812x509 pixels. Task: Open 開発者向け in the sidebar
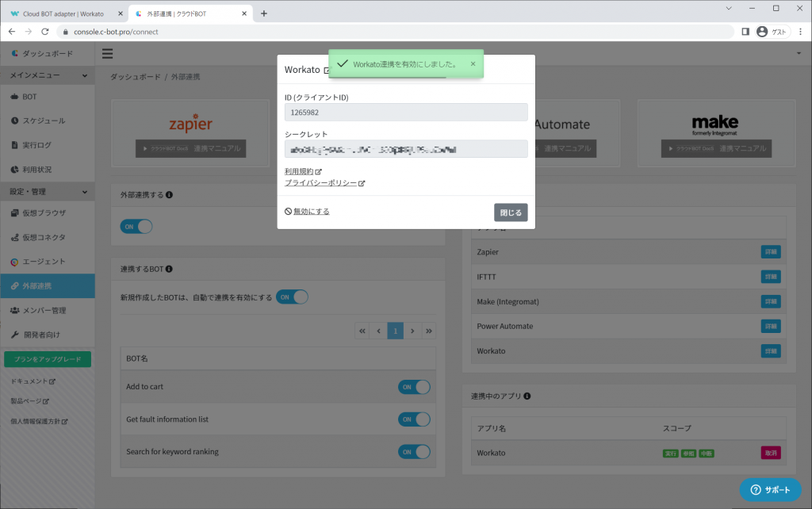[x=48, y=335]
